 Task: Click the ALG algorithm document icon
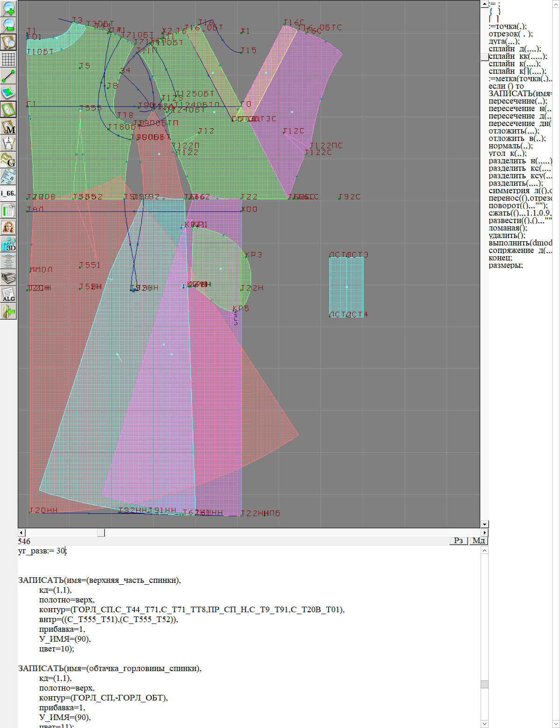click(9, 294)
